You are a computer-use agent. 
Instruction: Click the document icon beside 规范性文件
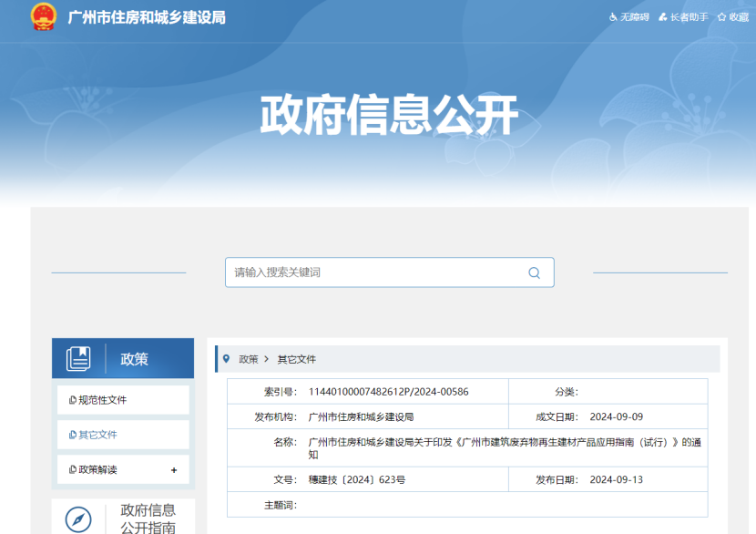point(72,400)
